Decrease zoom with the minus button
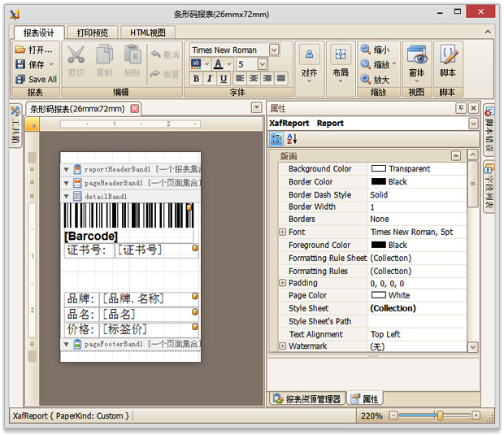This screenshot has height=435, width=504. (x=393, y=415)
